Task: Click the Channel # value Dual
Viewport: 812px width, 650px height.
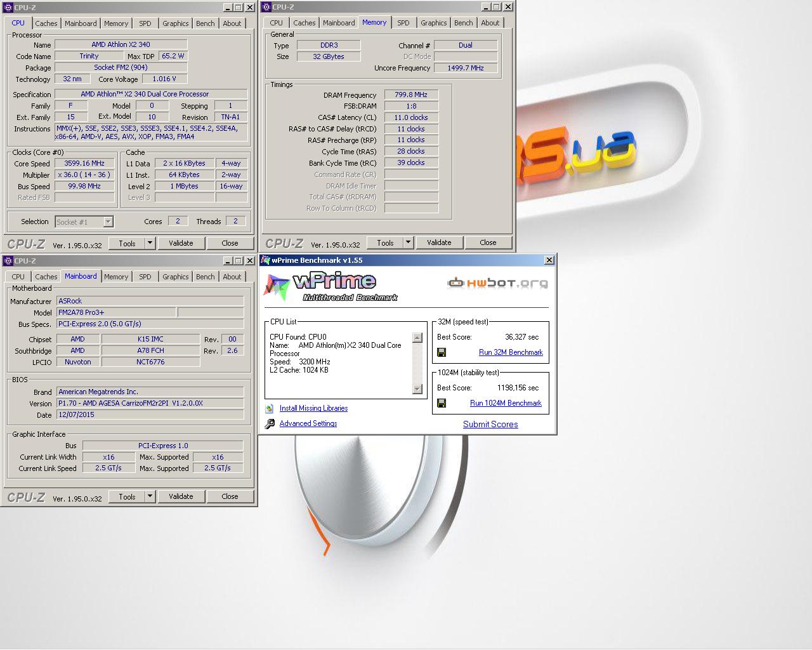Action: tap(466, 45)
